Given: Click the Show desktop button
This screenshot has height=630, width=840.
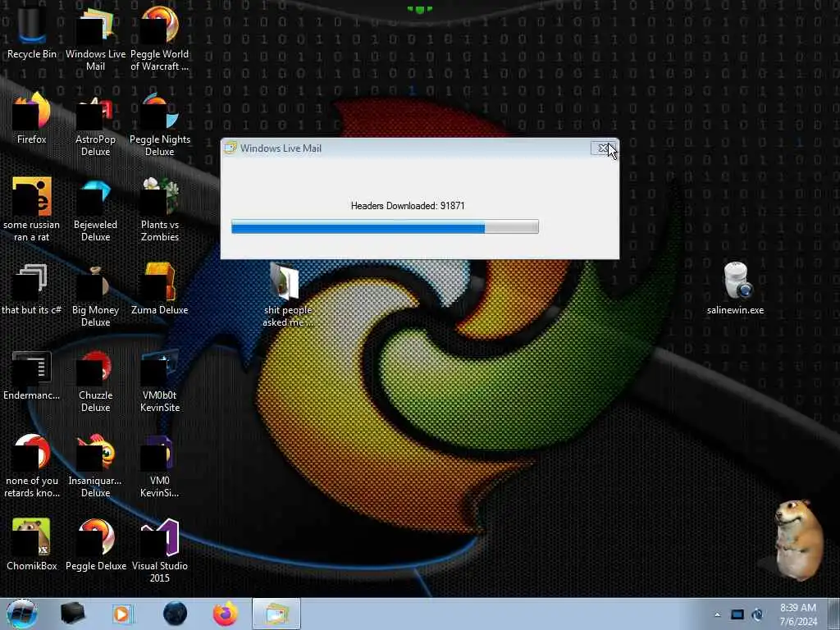Looking at the screenshot, I should click(x=834, y=614).
